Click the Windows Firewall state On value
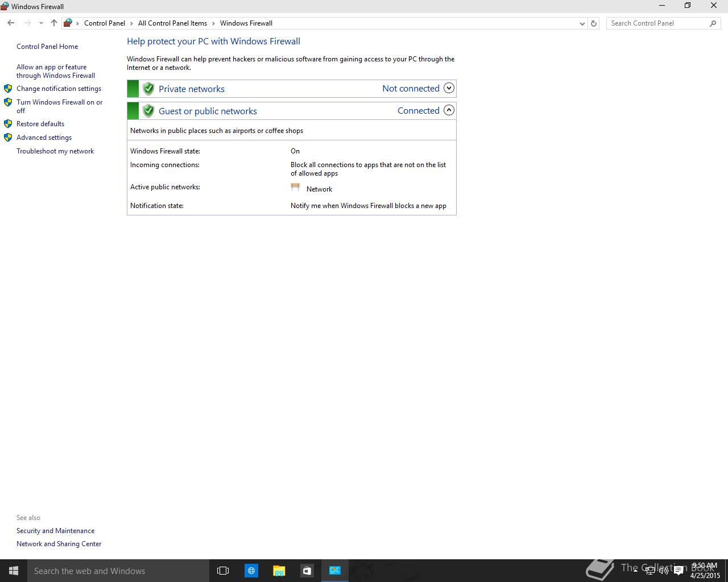 tap(295, 151)
